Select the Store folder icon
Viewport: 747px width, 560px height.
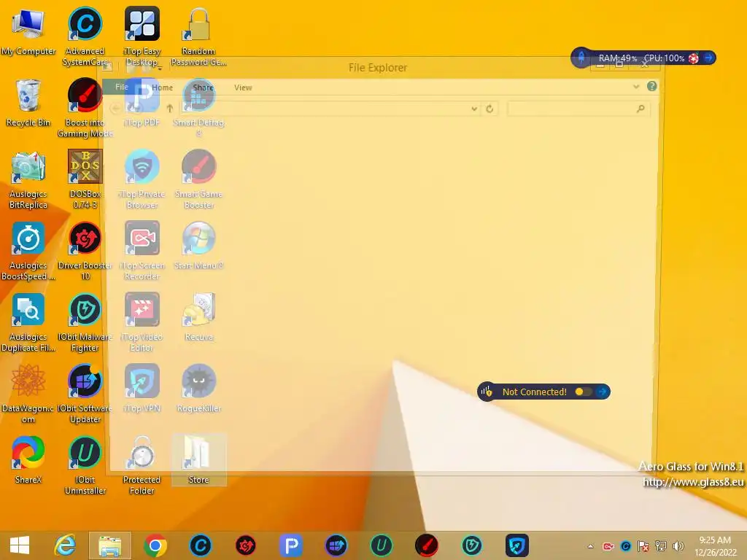[198, 460]
